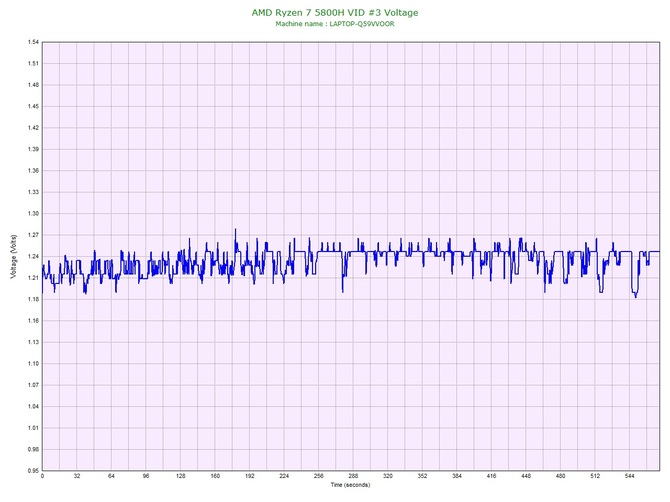Click the 128 x-axis tick label
Screen dimensions: 670x502
tap(181, 476)
